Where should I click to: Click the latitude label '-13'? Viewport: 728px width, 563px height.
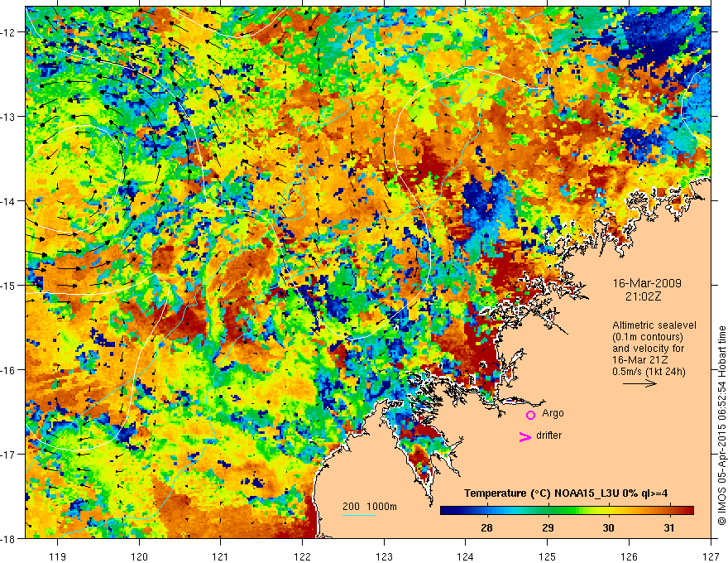pyautogui.click(x=8, y=117)
